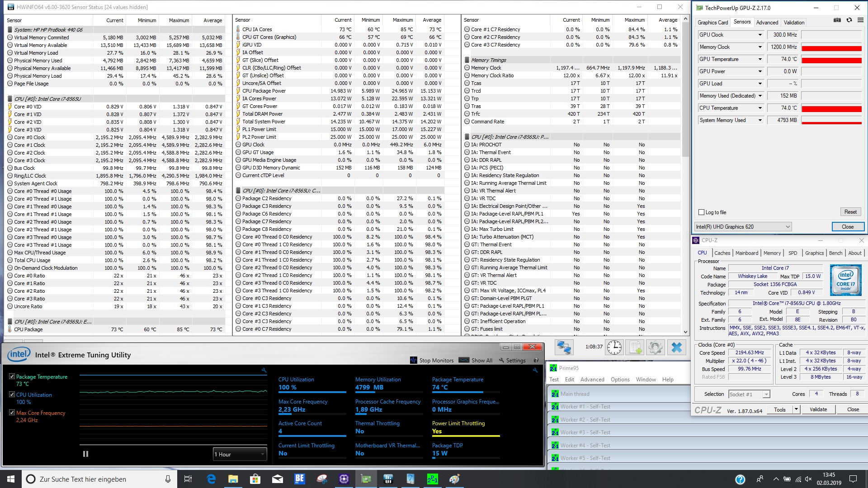Open the Intel UHD Graphics 620 dropdown

743,227
